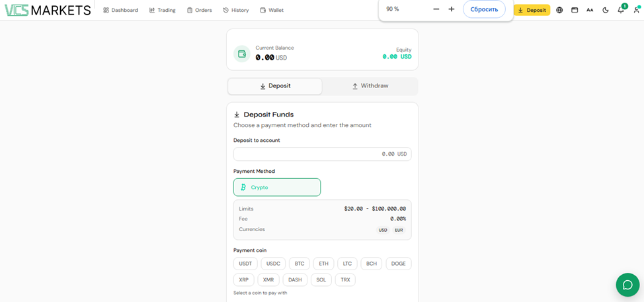Click the 0.00% fee value
The image size is (644, 302).
pos(398,219)
